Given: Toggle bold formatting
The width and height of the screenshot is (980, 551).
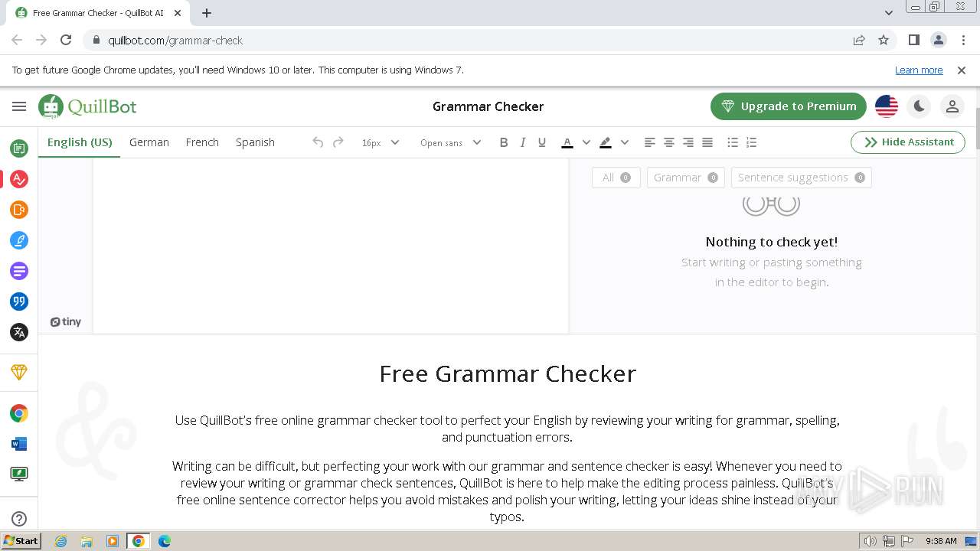Looking at the screenshot, I should tap(504, 142).
